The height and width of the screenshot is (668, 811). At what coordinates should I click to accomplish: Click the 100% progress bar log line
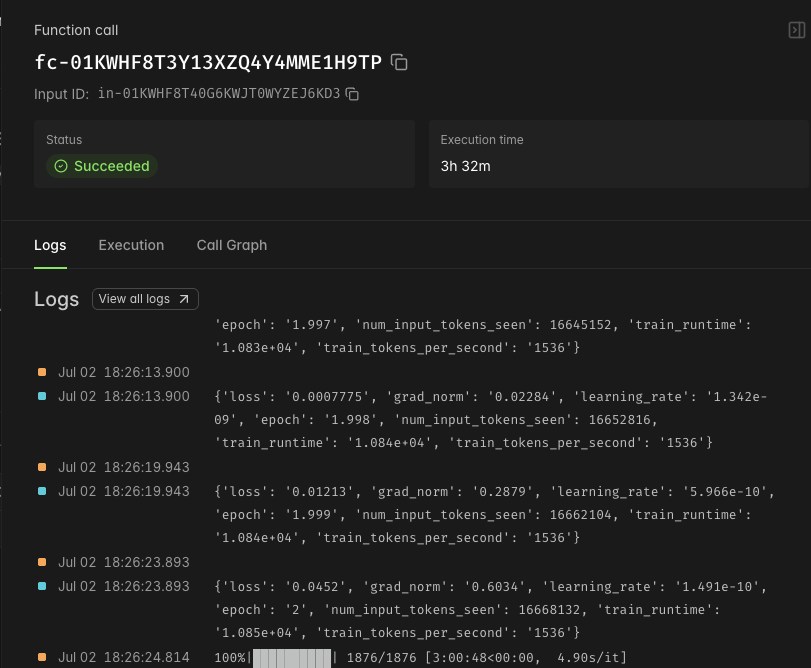420,657
